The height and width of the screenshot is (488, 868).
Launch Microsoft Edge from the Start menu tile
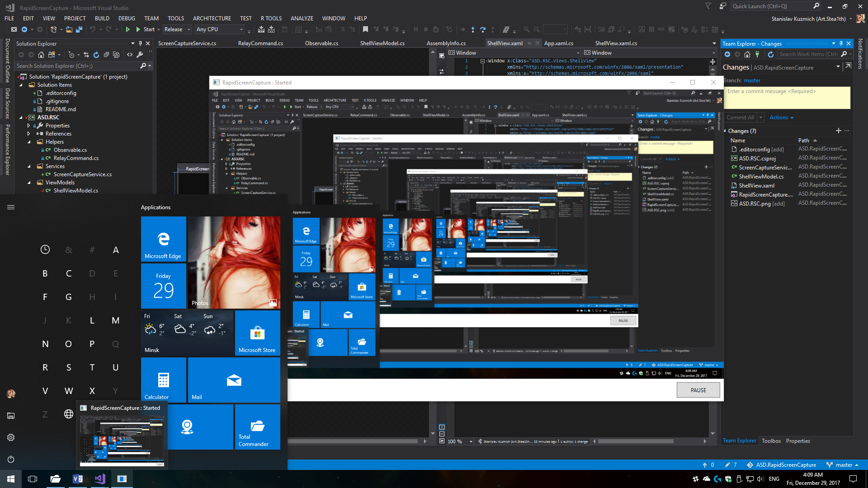coord(163,239)
